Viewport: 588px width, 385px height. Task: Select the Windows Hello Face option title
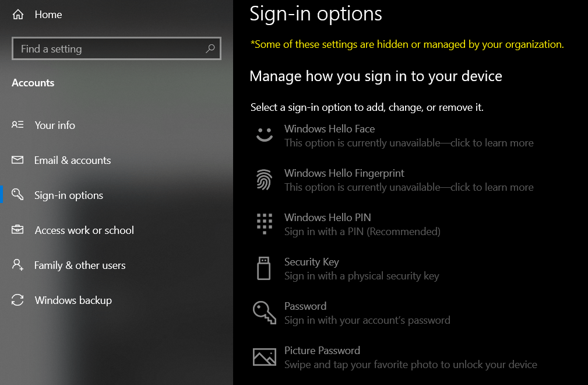point(330,129)
